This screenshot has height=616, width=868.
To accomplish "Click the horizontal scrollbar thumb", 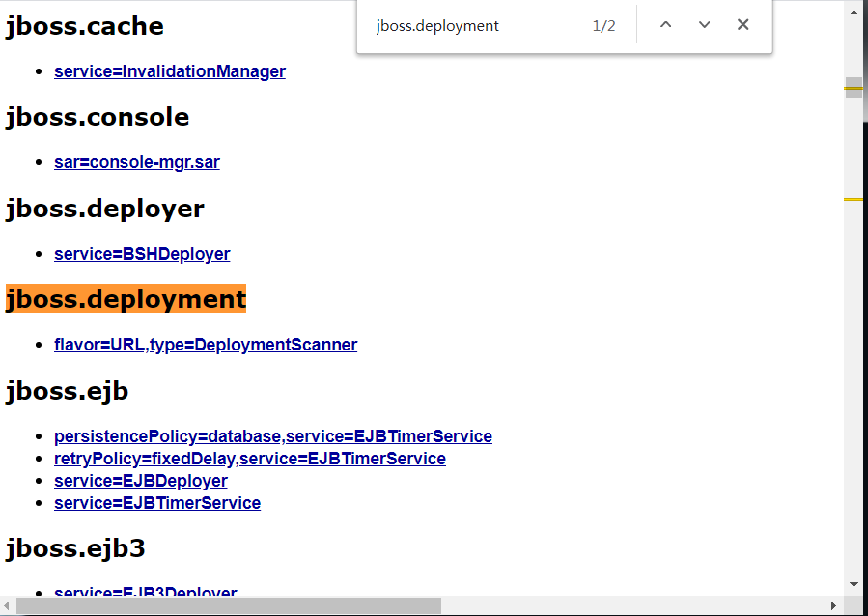I will [x=229, y=605].
